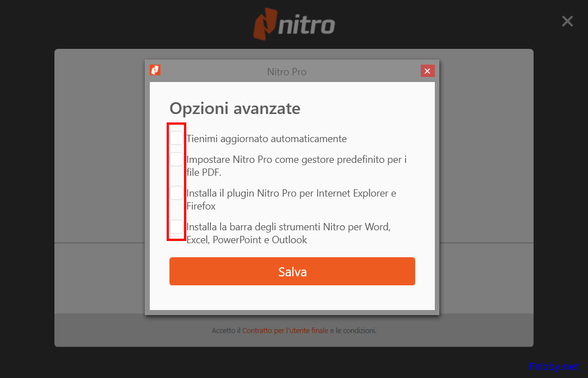Screen dimensions: 588x378
Task: Click the Impostare Nitro Pro come gestore label
Action: pyautogui.click(x=297, y=166)
